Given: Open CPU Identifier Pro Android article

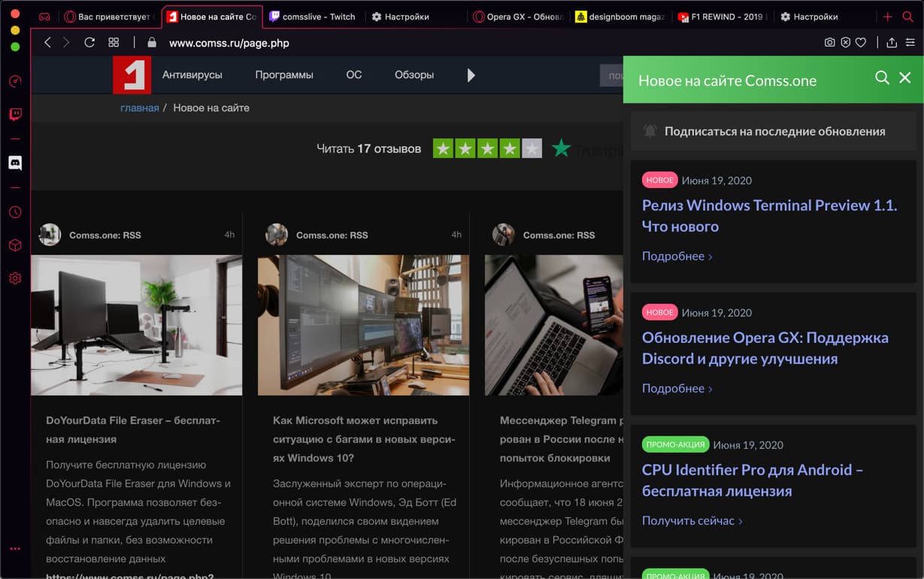Looking at the screenshot, I should click(753, 480).
